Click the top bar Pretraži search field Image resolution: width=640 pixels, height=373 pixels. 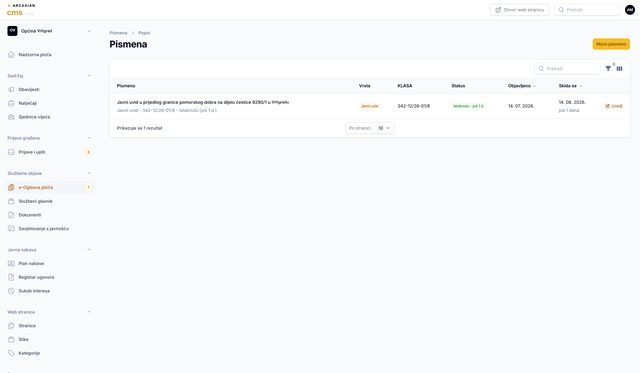(587, 10)
